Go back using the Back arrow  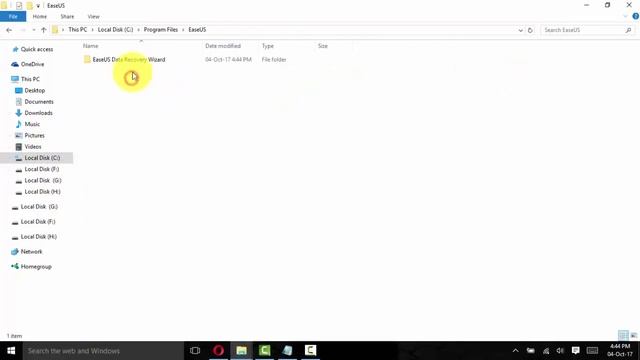(9, 30)
